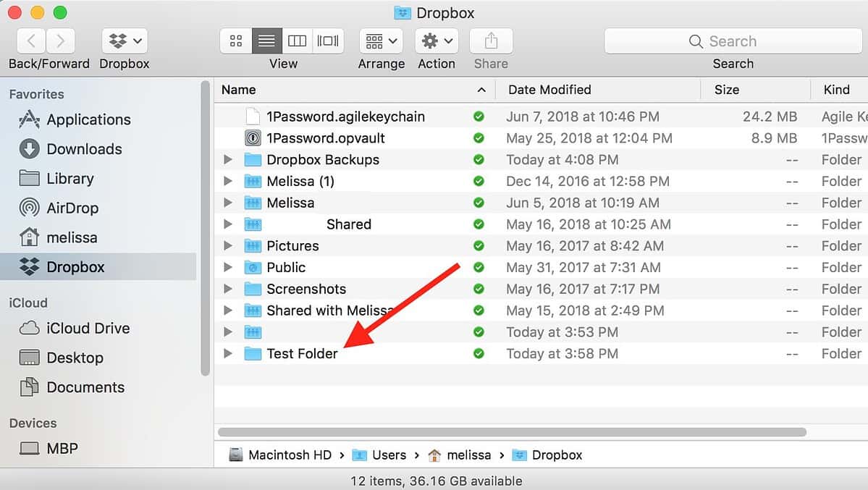Open AirDrop from the sidebar

tap(72, 208)
